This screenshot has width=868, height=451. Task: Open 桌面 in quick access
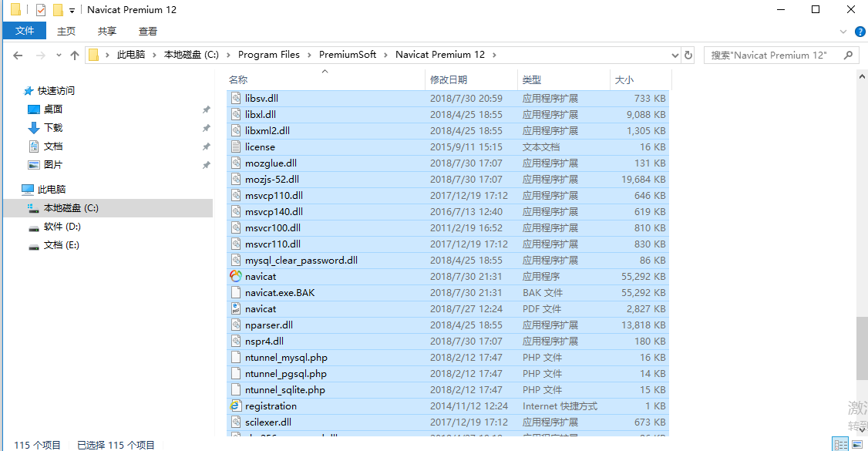click(52, 109)
